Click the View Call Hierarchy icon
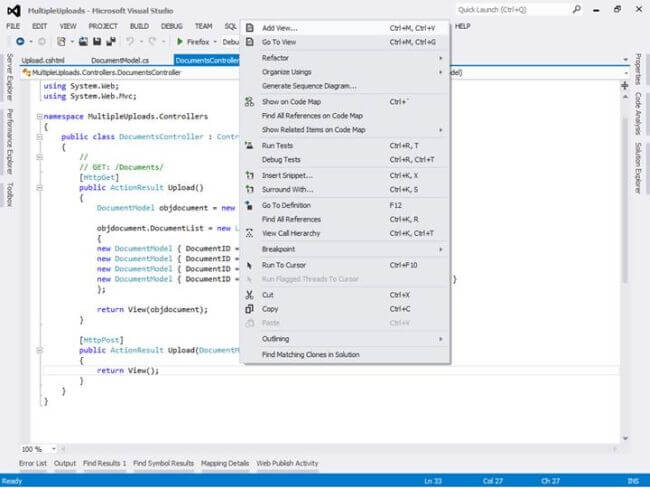This screenshot has height=488, width=650. [x=249, y=233]
